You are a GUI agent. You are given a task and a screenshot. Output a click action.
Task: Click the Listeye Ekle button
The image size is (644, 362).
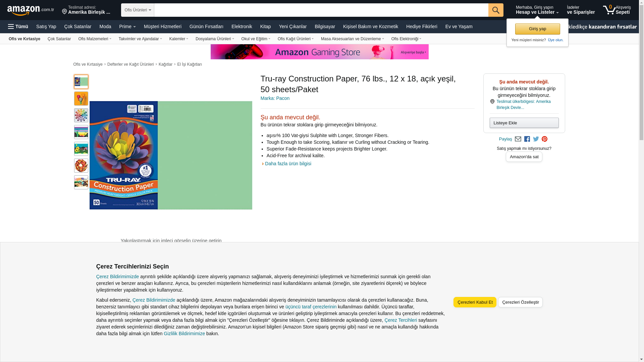524,123
